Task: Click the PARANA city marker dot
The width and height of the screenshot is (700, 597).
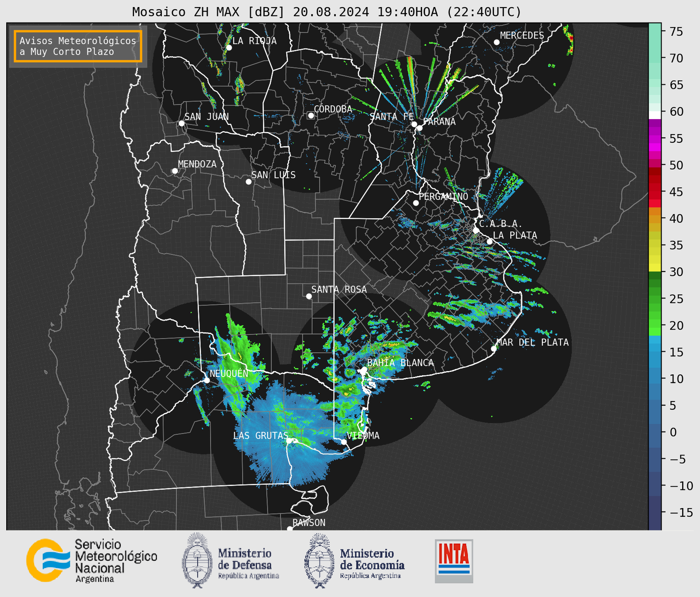Action: click(x=420, y=128)
